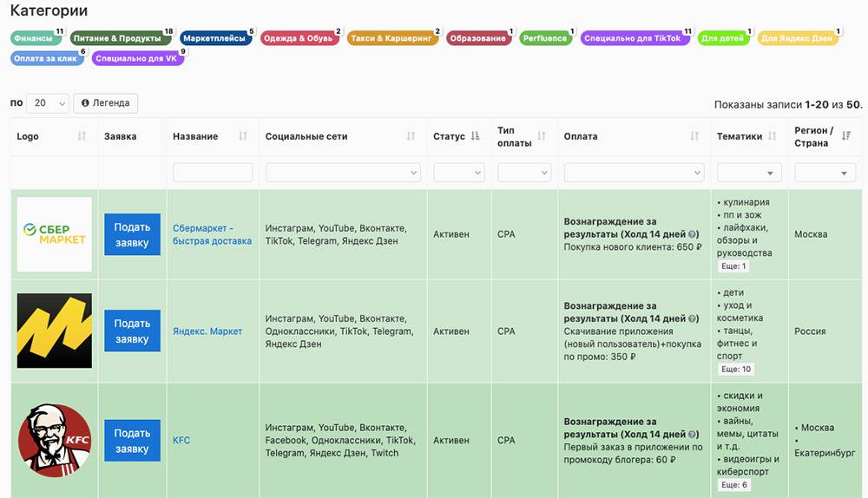Click the Показаны записи 1-20 из 50 text

point(788,105)
